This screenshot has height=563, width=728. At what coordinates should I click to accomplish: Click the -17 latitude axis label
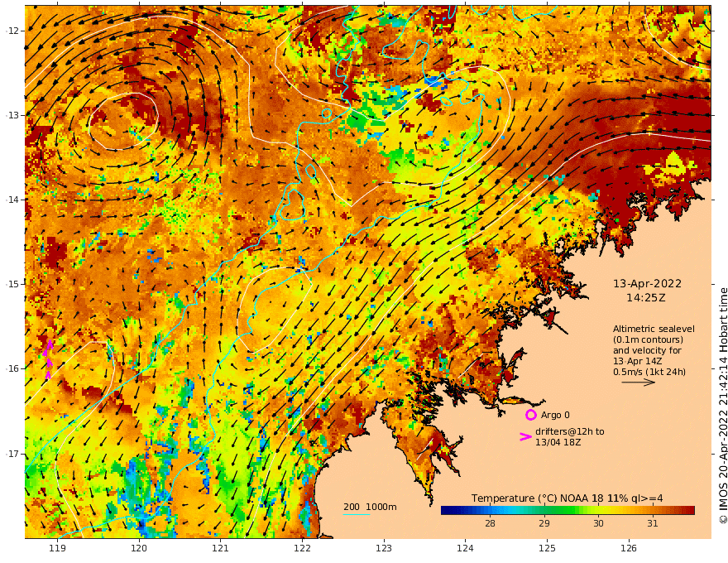click(12, 454)
